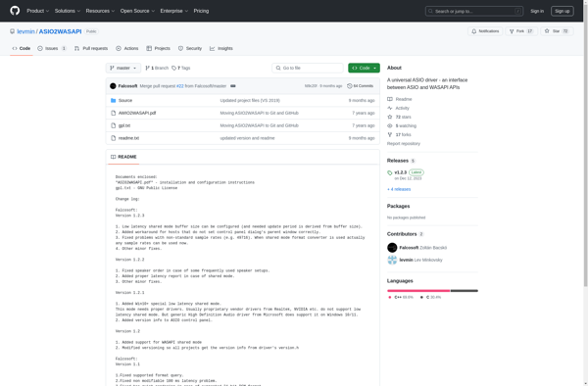Switch to the Actions tab

click(127, 48)
